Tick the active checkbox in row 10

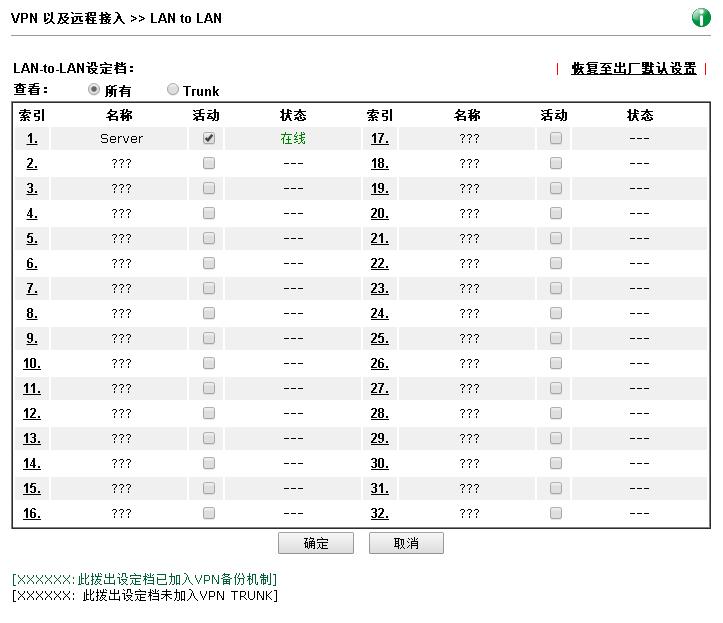click(x=209, y=363)
